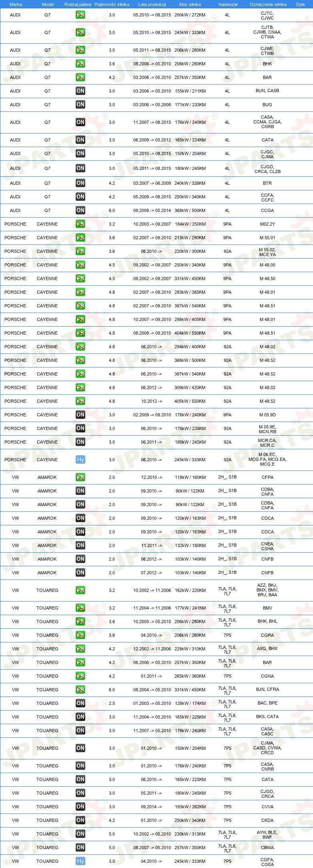The height and width of the screenshot is (868, 313).
Task: Click petrol icon in Porsche Cayenne M02.2Y row
Action: click(80, 224)
